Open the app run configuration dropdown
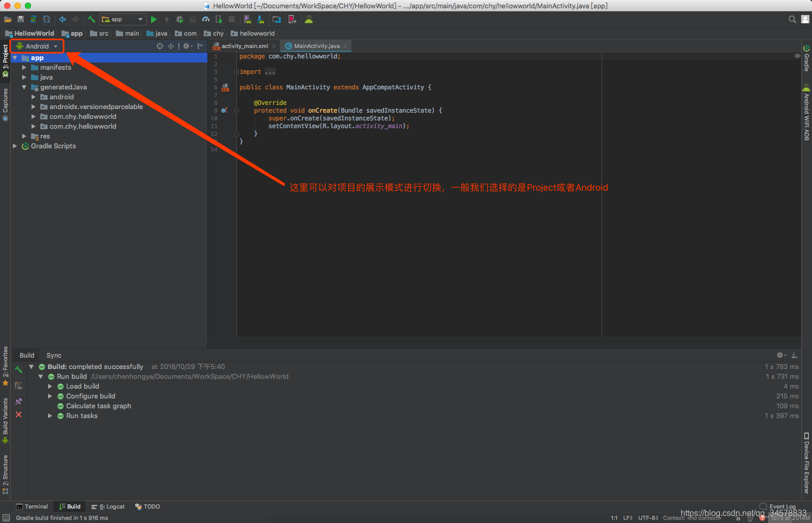Screen dimensions: 812x523 [x=123, y=20]
